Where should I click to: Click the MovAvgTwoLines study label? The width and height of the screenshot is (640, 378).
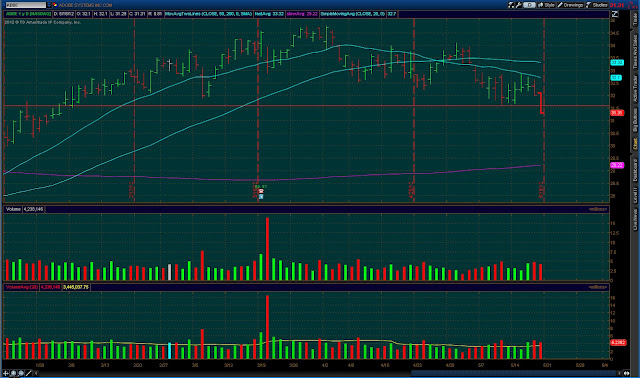pyautogui.click(x=209, y=14)
